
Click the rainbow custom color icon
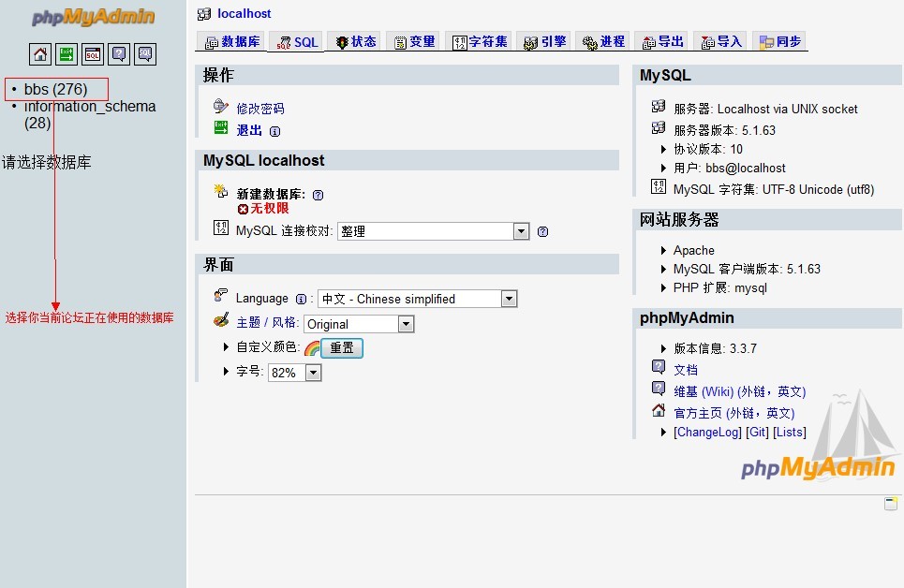pos(312,348)
